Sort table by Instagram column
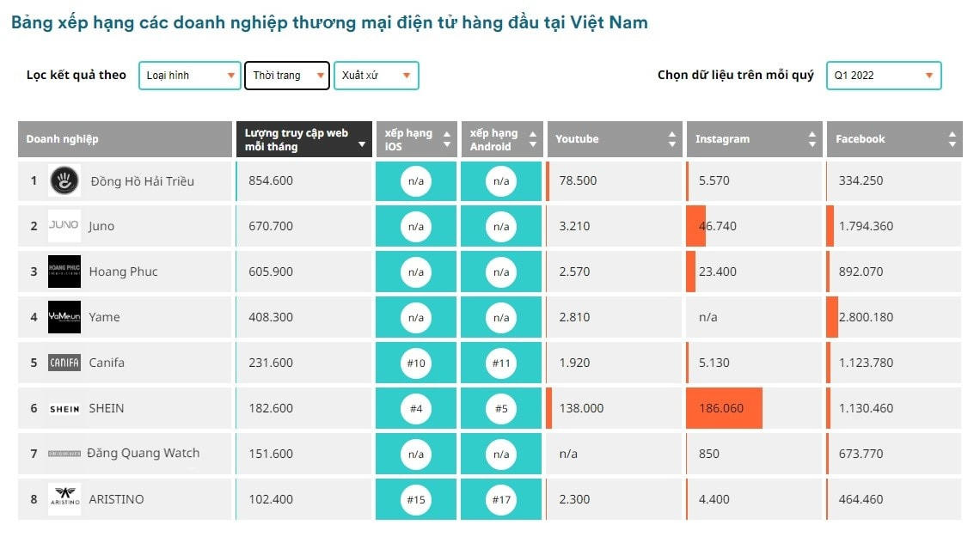The width and height of the screenshot is (980, 537). (x=754, y=139)
